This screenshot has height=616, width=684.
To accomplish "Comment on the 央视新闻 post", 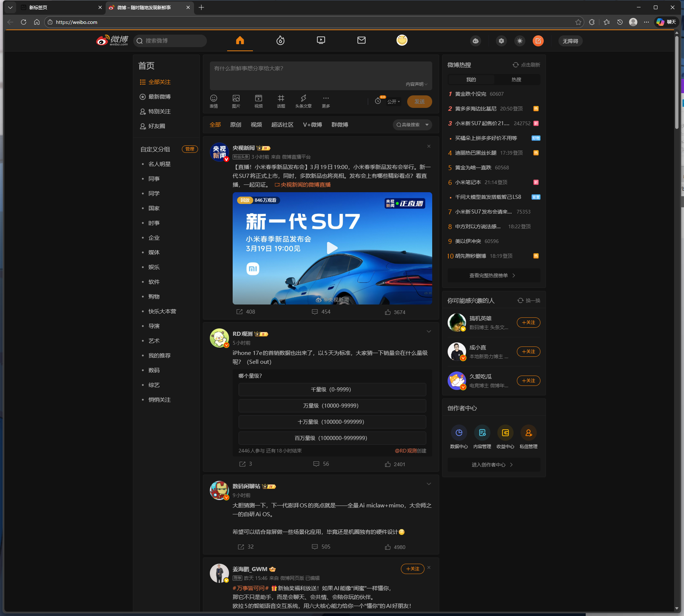I will pyautogui.click(x=321, y=312).
